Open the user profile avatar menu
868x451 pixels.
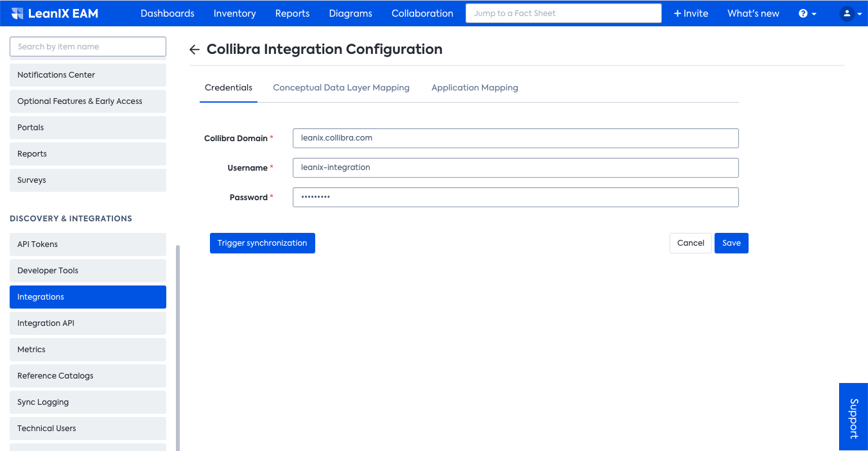[851, 13]
